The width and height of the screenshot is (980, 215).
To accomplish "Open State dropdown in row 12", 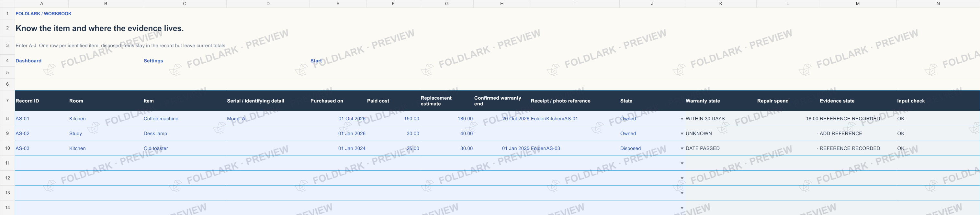I will tap(682, 178).
